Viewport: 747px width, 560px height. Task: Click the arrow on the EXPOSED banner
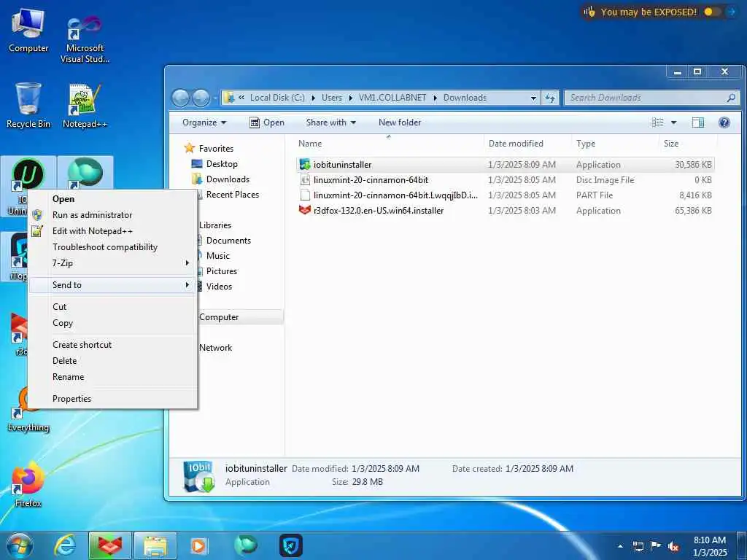coord(732,12)
